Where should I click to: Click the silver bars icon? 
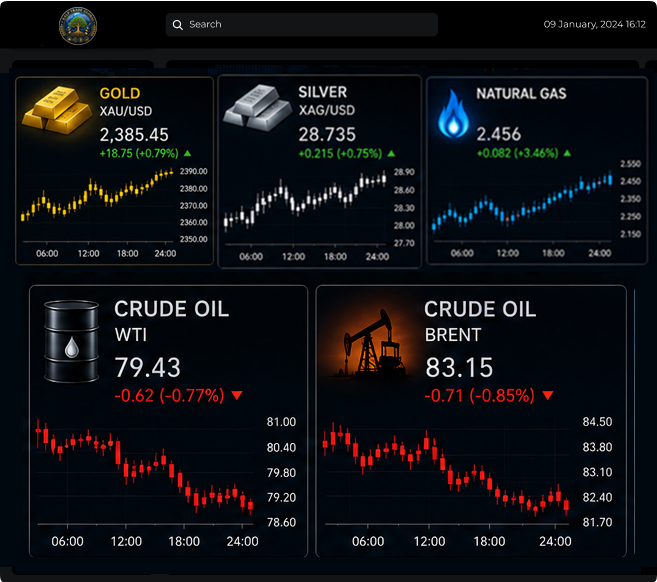point(257,108)
